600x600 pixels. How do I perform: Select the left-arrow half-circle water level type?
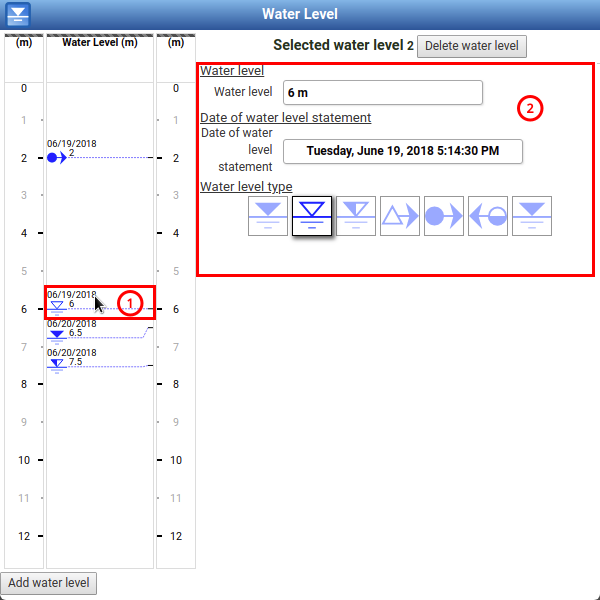click(x=488, y=216)
